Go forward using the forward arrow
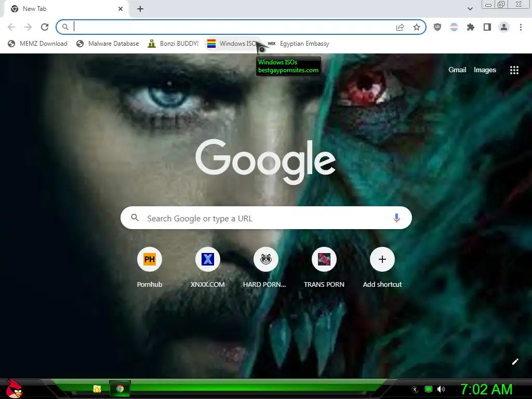The image size is (532, 399). coord(28,27)
